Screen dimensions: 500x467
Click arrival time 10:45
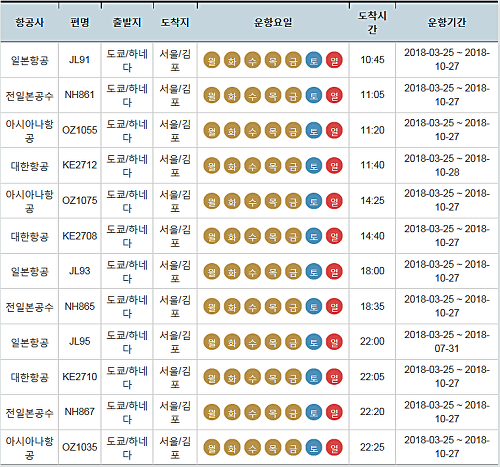coord(372,60)
